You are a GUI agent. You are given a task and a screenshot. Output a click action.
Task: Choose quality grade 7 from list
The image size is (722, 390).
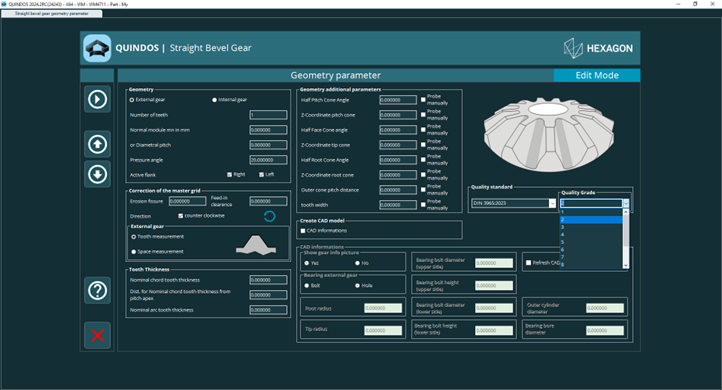pos(591,256)
